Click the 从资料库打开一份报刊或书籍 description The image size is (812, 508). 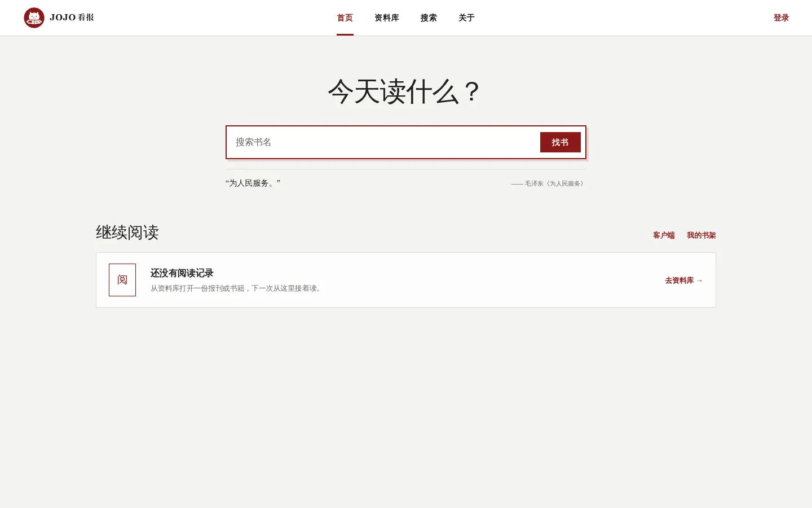pos(237,288)
